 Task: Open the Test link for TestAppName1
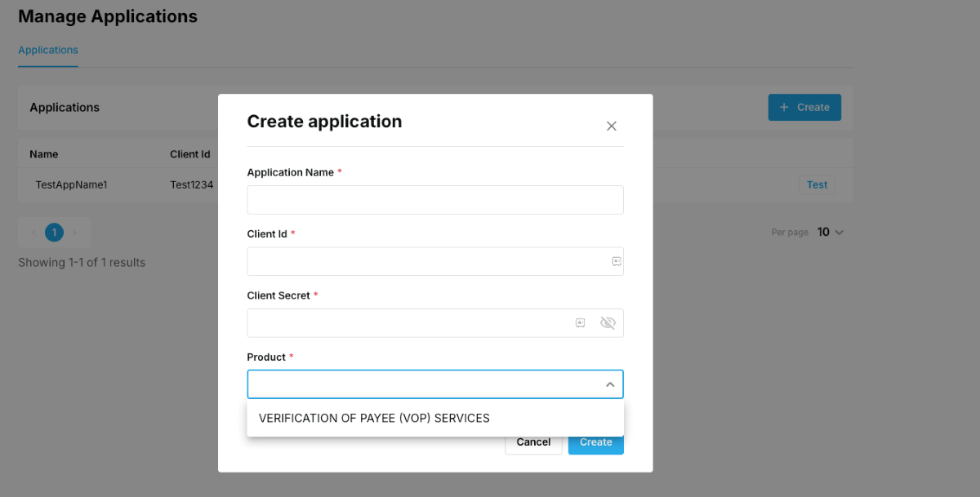(x=817, y=184)
